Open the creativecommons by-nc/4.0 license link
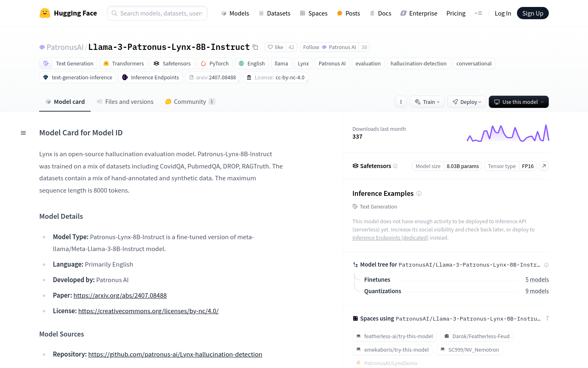This screenshot has width=588, height=368. [x=148, y=311]
